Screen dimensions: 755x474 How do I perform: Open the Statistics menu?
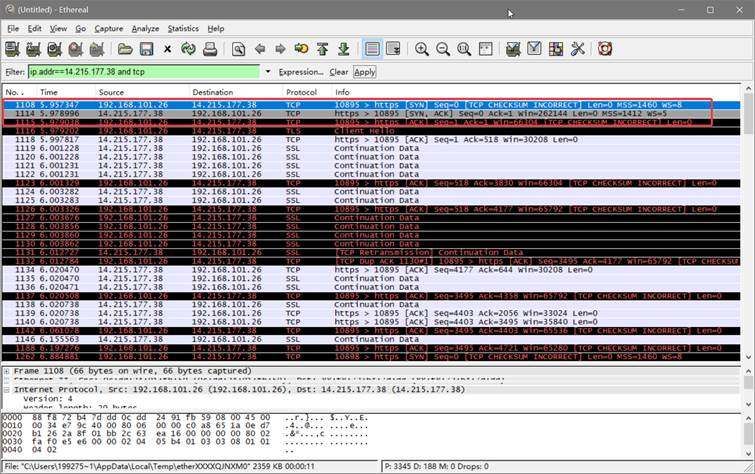[183, 28]
